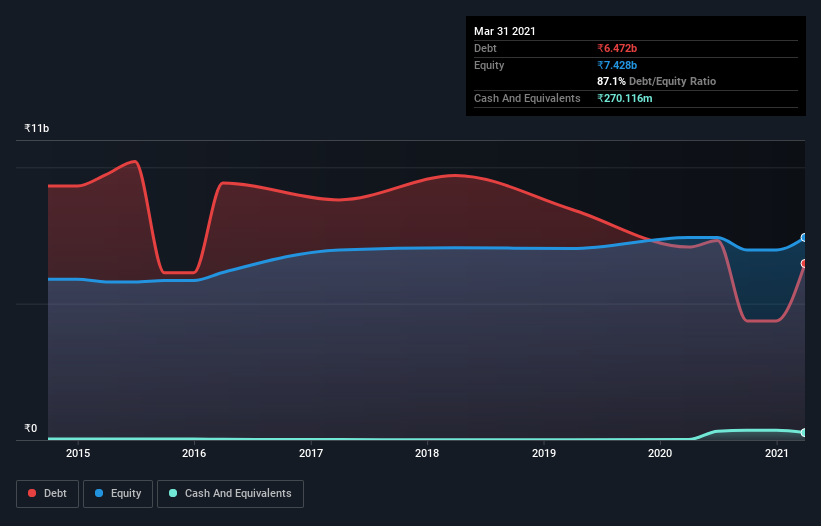Click the ₹0 y-axis label

(31, 428)
